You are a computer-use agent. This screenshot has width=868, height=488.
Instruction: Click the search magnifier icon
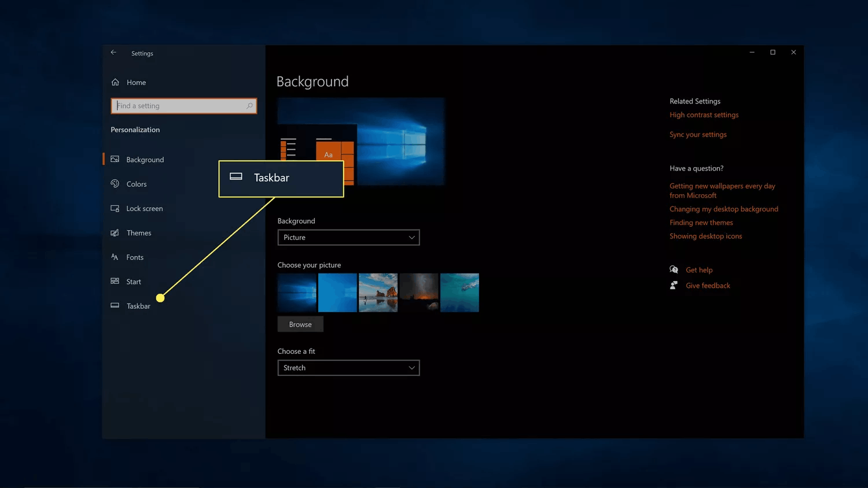(249, 106)
